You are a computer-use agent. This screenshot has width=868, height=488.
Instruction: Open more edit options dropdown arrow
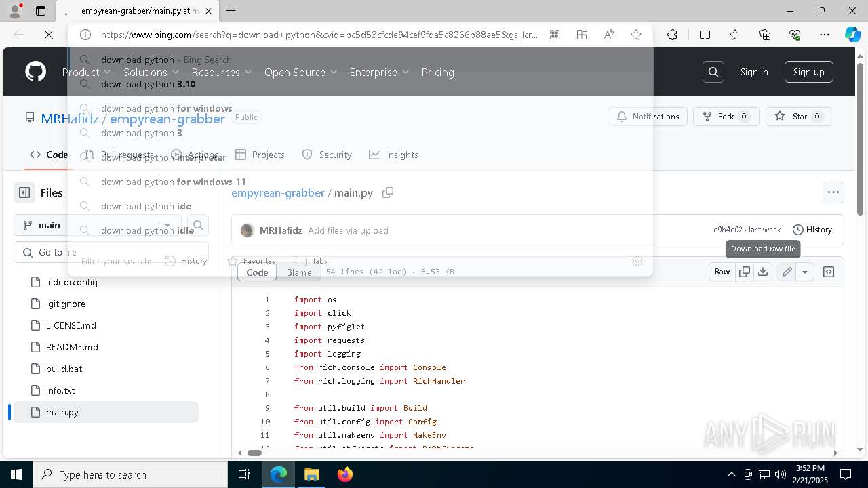click(805, 272)
